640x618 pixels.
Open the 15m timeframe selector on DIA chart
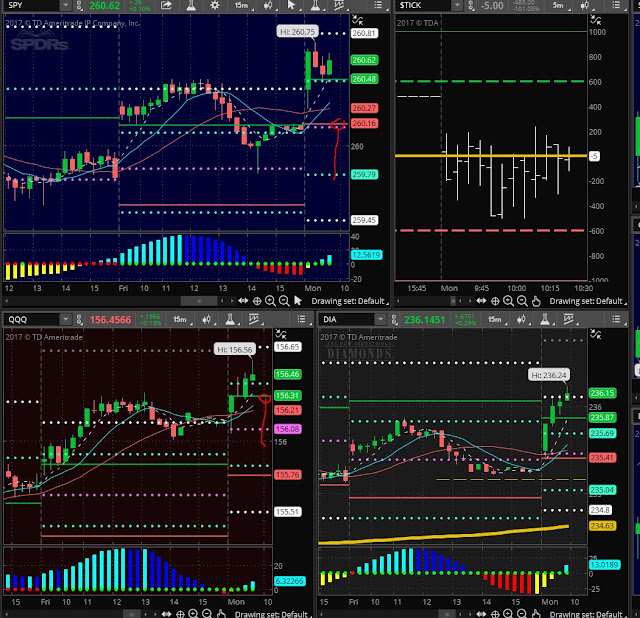[x=496, y=320]
